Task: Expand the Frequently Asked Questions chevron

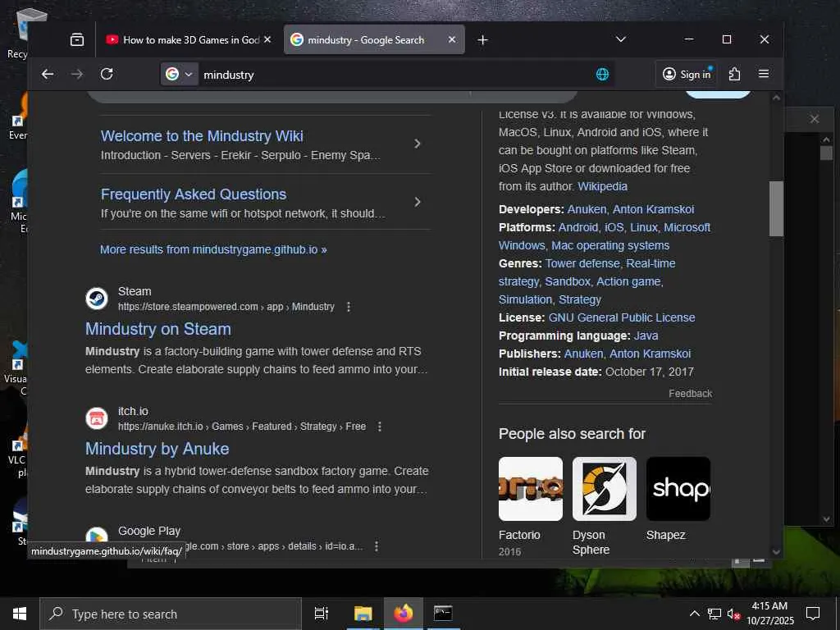Action: pos(418,202)
